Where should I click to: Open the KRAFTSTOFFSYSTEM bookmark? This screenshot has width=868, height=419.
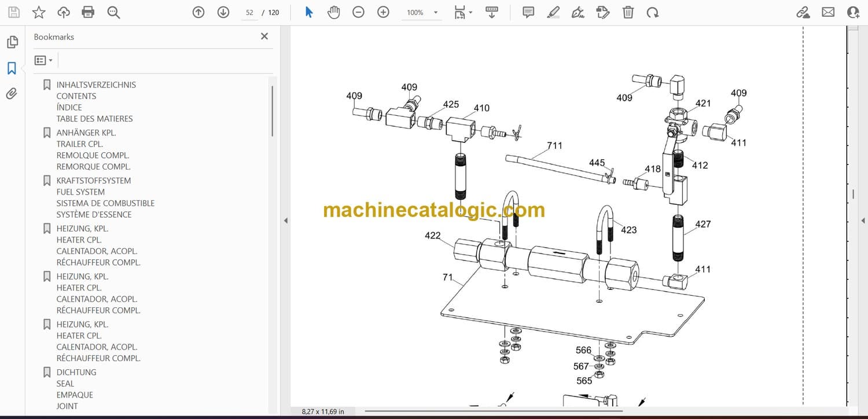[93, 181]
